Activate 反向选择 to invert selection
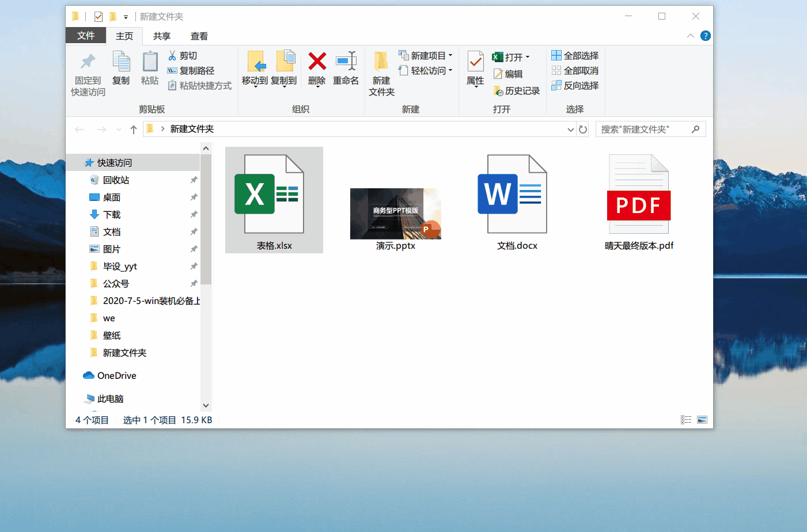This screenshot has width=807, height=532. [576, 85]
